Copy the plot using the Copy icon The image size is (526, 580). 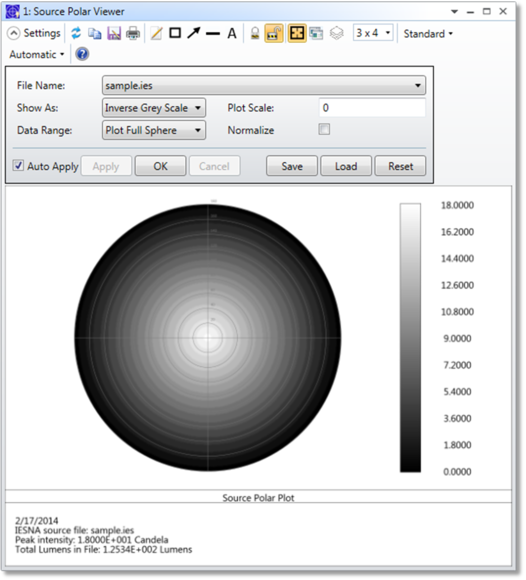pyautogui.click(x=95, y=34)
